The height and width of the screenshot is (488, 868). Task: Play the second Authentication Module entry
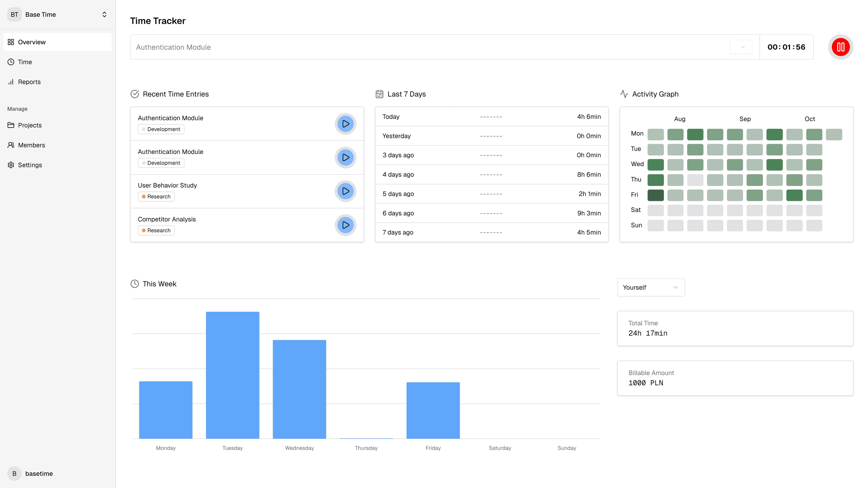pos(345,158)
